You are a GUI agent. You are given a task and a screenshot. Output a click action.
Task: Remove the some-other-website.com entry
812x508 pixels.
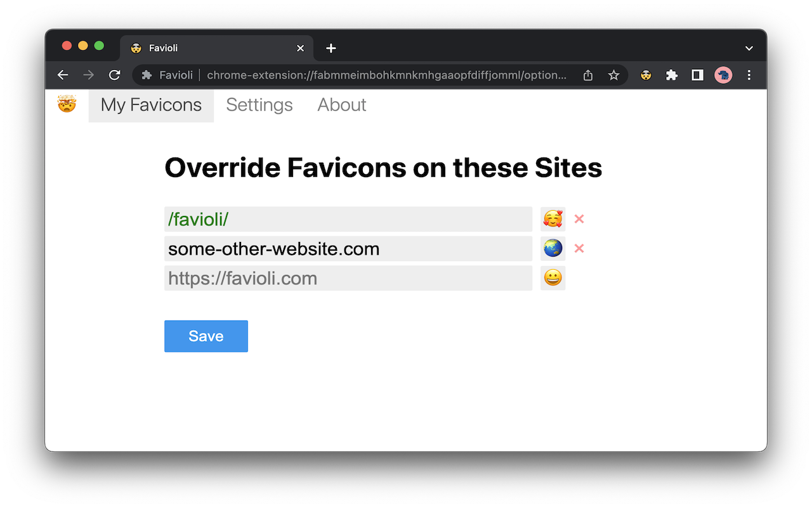click(579, 249)
